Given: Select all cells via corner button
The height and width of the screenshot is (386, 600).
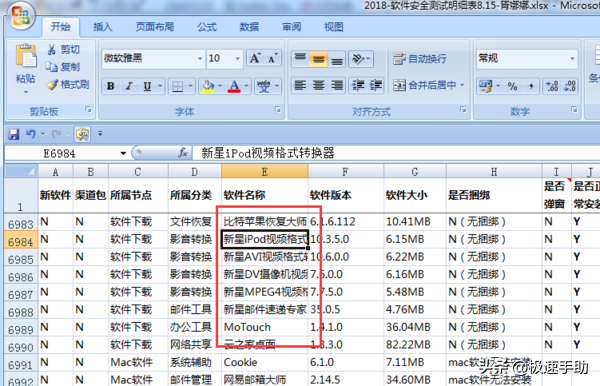Looking at the screenshot, I should (21, 171).
